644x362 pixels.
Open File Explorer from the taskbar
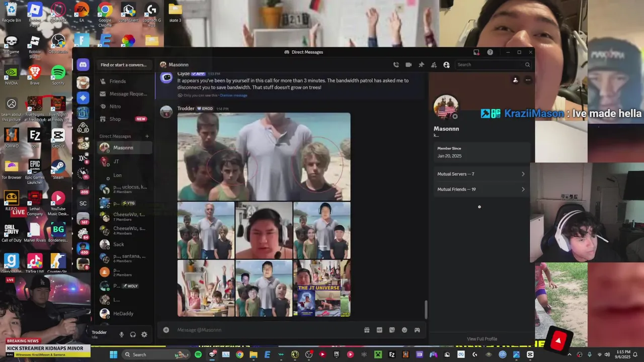[x=254, y=354]
